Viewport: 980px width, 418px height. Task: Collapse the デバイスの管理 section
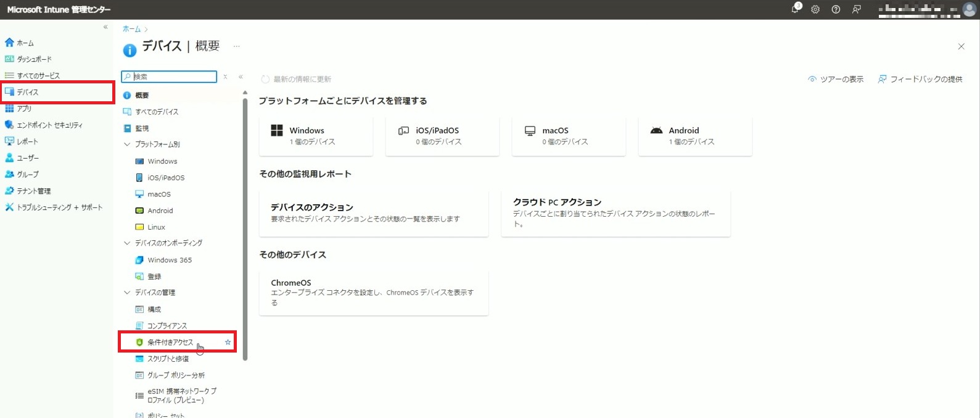(127, 293)
